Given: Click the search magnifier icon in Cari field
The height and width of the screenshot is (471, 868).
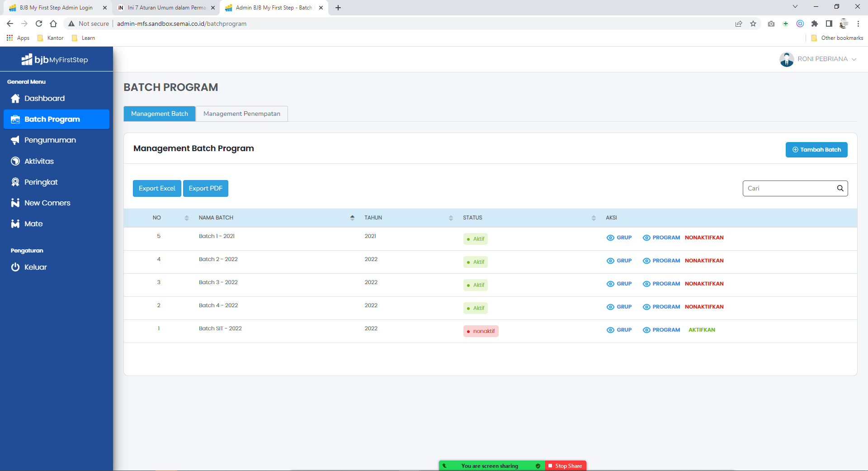Looking at the screenshot, I should [840, 188].
